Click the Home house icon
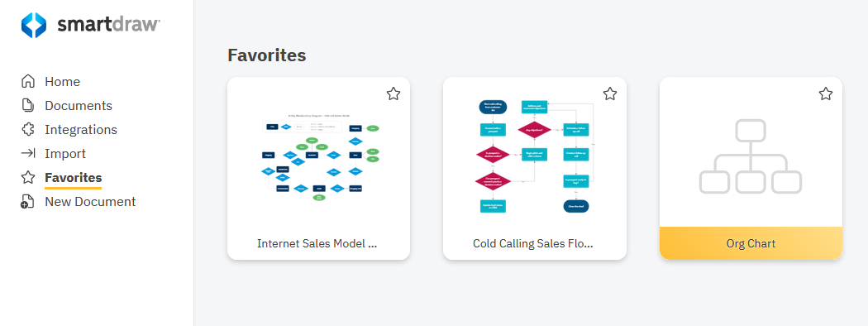The width and height of the screenshot is (868, 326). (x=27, y=81)
